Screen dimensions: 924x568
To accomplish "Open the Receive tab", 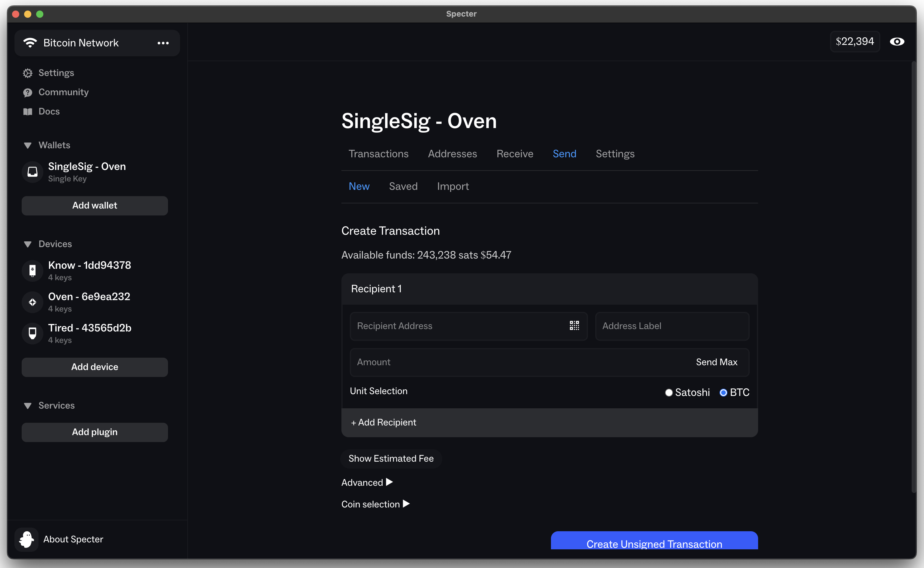I will pyautogui.click(x=515, y=154).
